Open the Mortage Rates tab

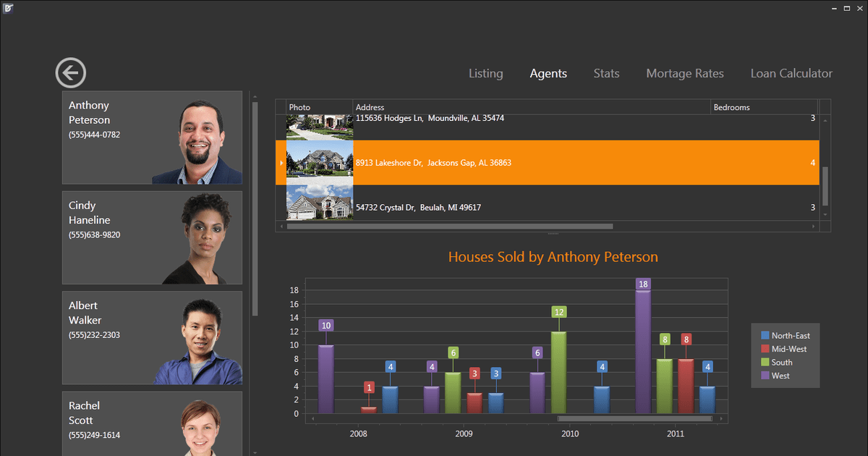tap(684, 73)
